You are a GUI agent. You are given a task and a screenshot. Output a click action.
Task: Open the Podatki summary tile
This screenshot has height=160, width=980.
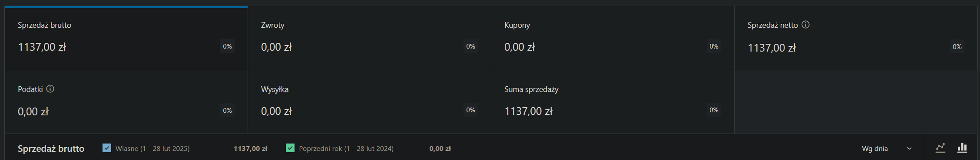tap(126, 102)
